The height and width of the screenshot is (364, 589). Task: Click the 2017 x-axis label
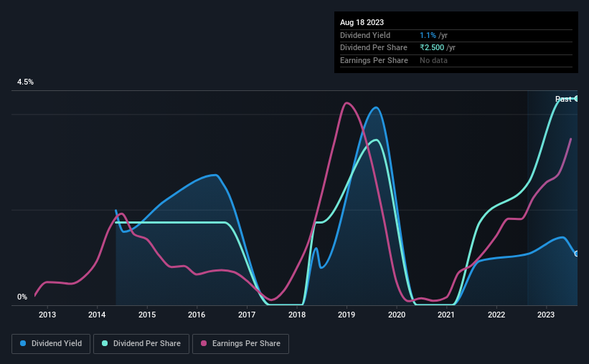point(247,315)
